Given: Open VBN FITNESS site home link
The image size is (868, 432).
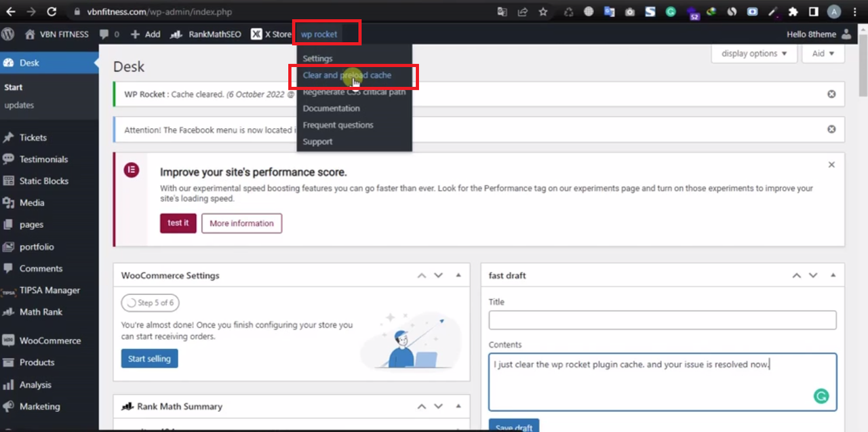Looking at the screenshot, I should [58, 34].
